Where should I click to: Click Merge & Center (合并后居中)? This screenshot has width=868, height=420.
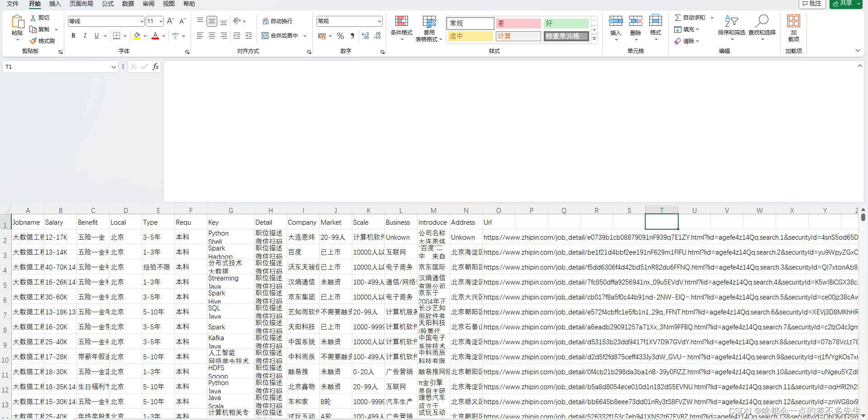[x=280, y=36]
